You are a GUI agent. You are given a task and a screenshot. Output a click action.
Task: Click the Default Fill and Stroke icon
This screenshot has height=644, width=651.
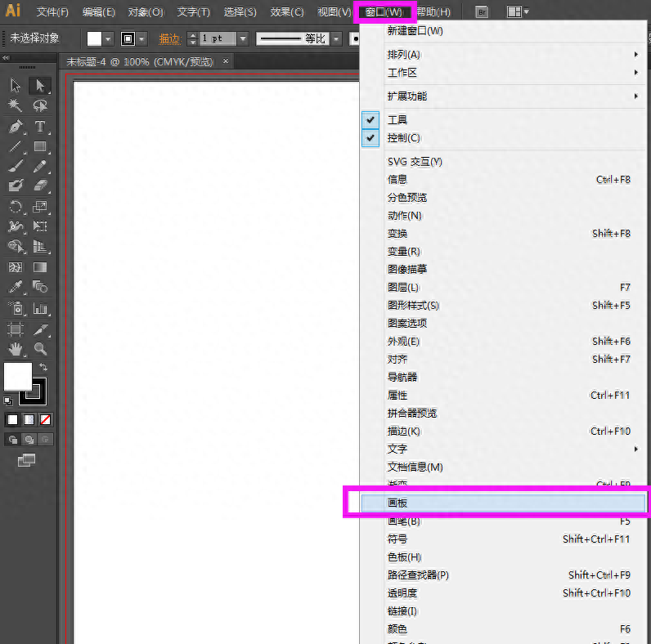pos(8,400)
